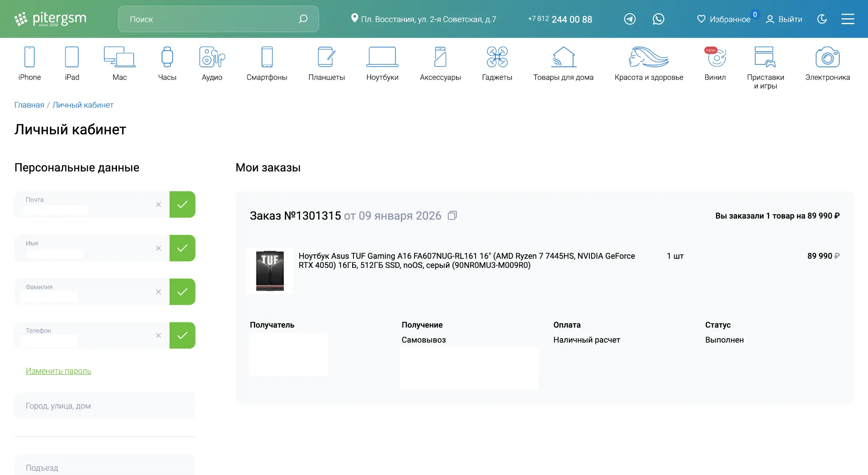This screenshot has width=868, height=475.
Task: Click the user profile icon
Action: coord(770,19)
